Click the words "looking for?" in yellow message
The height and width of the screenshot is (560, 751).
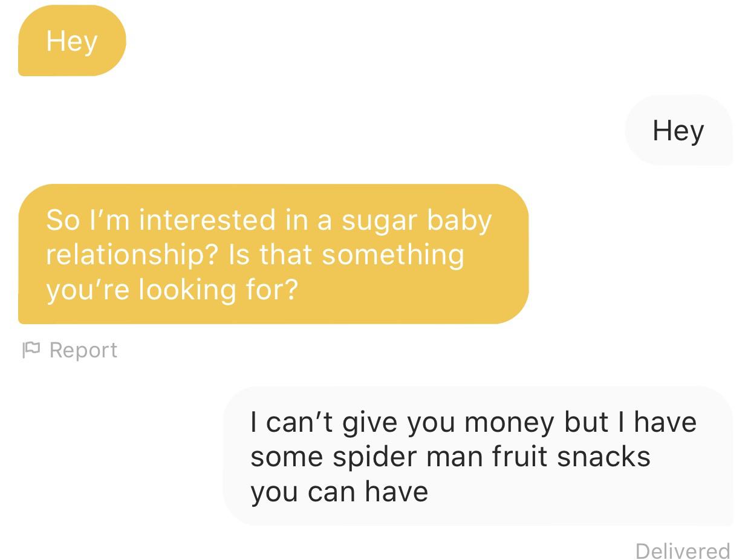(x=219, y=290)
